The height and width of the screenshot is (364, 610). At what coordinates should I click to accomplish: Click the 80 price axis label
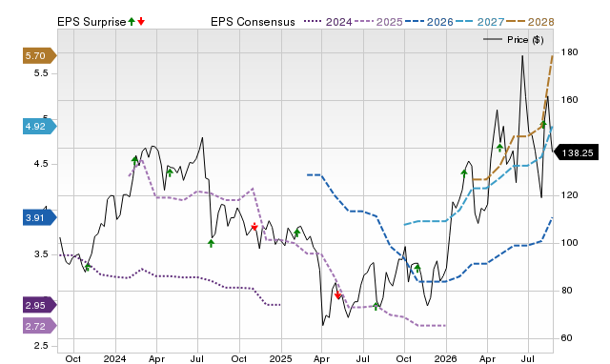(x=566, y=291)
